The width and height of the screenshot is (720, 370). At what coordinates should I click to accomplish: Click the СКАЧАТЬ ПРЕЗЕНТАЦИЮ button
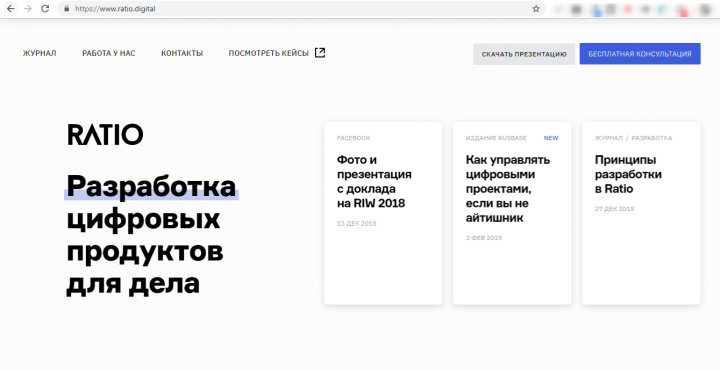click(524, 54)
